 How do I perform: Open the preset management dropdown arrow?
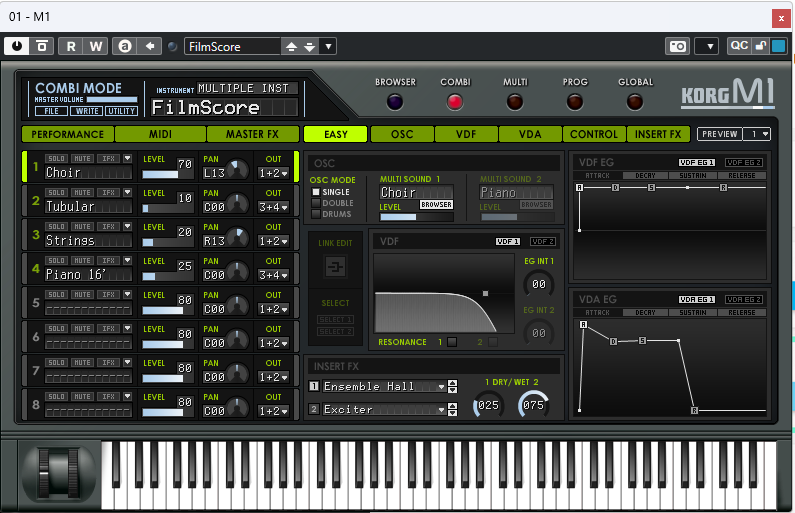pyautogui.click(x=329, y=47)
